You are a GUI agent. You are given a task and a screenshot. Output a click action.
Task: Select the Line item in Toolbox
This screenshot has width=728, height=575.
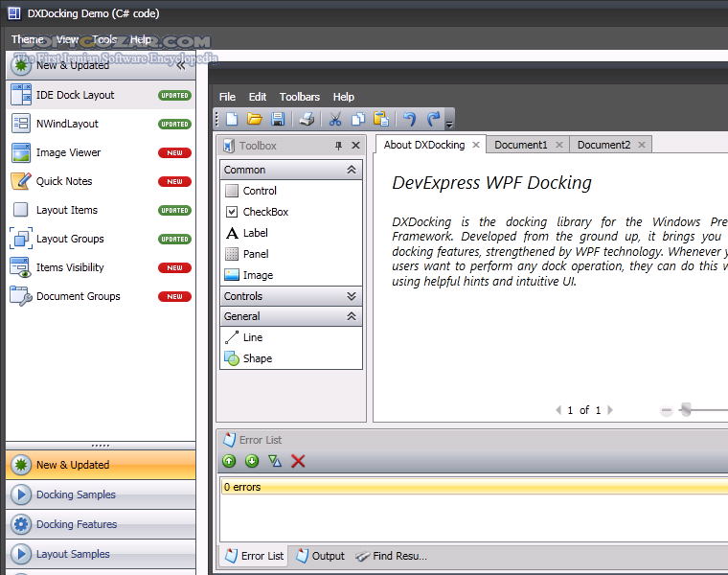291,337
